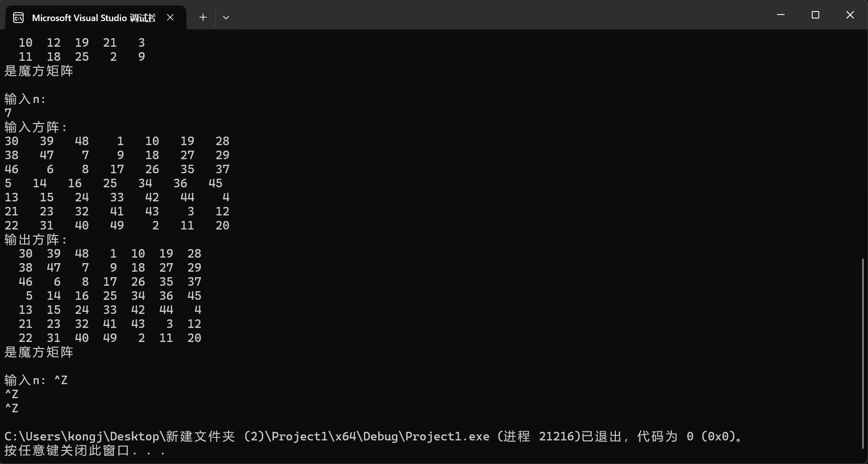Close the terminal window
The height and width of the screenshot is (464, 868).
[x=850, y=15]
